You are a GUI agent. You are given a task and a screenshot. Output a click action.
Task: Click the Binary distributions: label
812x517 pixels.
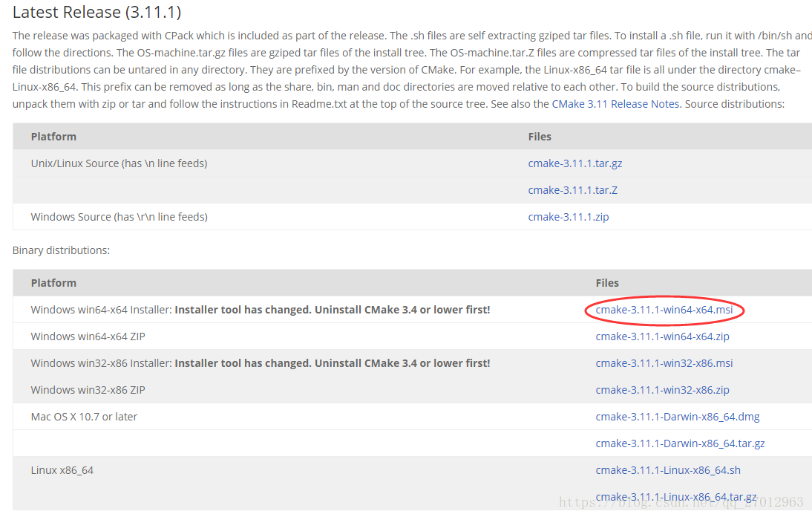pyautogui.click(x=61, y=250)
